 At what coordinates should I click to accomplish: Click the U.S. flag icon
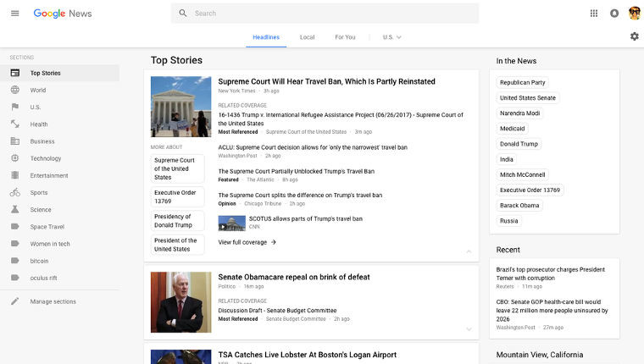(x=14, y=108)
